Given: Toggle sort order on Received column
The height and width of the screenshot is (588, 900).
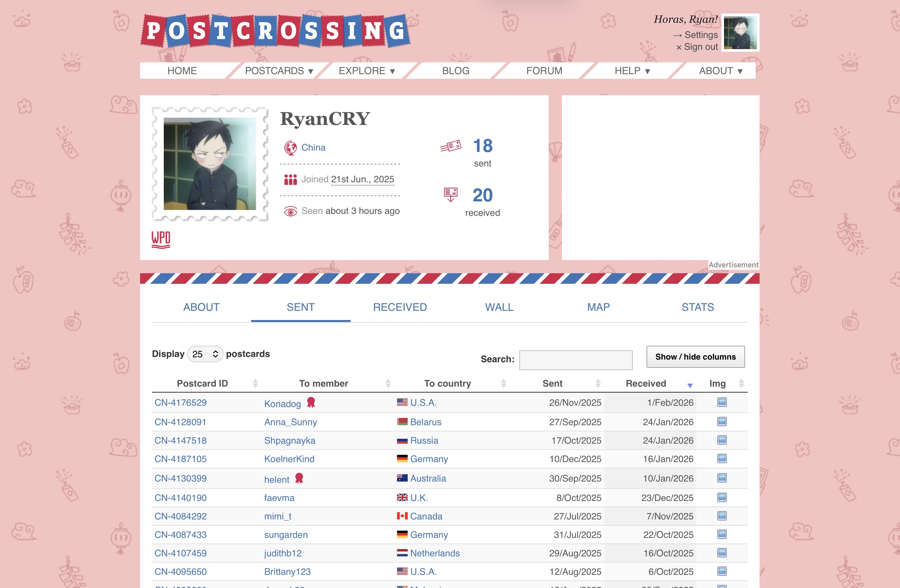Looking at the screenshot, I should point(646,383).
